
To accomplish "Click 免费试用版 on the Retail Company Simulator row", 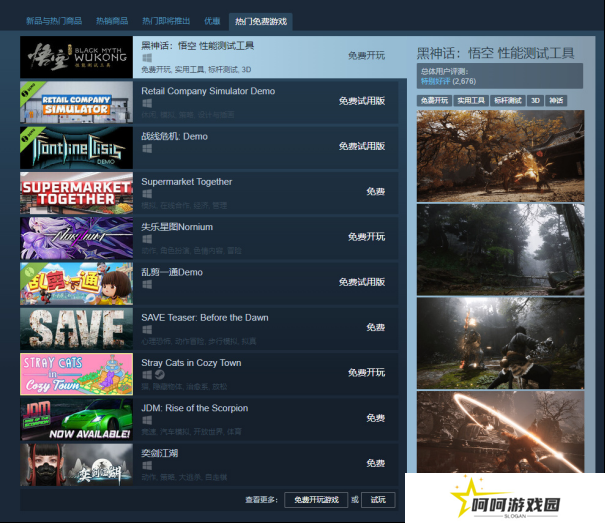I will [x=362, y=101].
